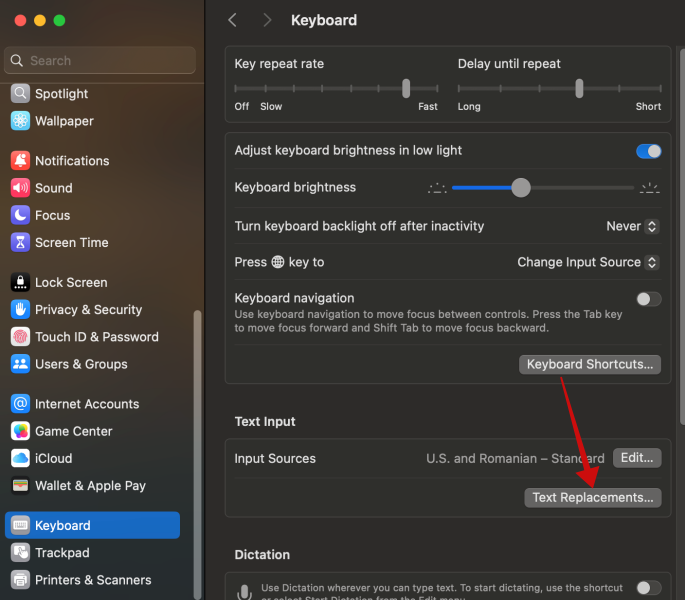Open the Lock Screen icon
685x600 pixels.
click(20, 282)
